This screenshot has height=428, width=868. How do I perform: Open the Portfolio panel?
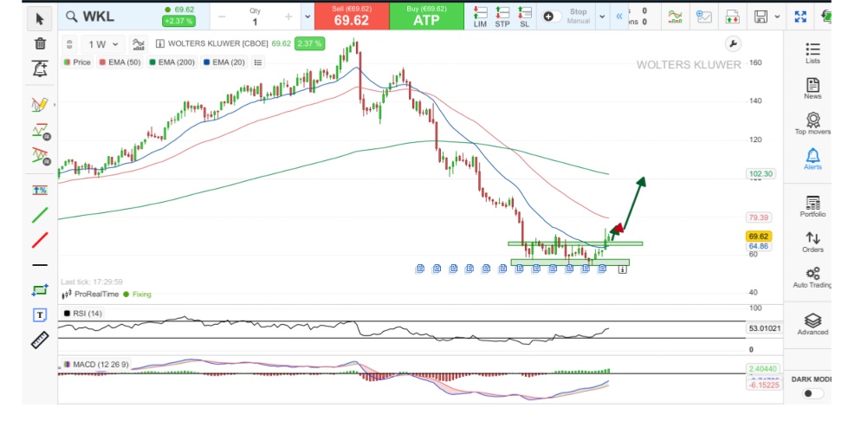(813, 206)
